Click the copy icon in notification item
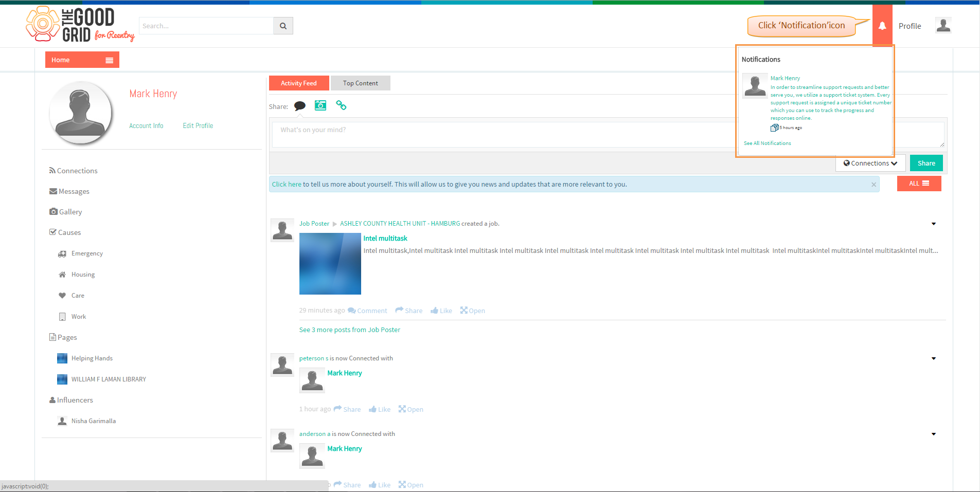The height and width of the screenshot is (492, 980). pos(774,127)
